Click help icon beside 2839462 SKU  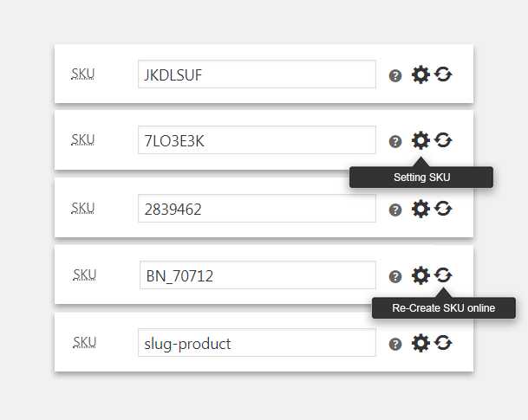[395, 209]
